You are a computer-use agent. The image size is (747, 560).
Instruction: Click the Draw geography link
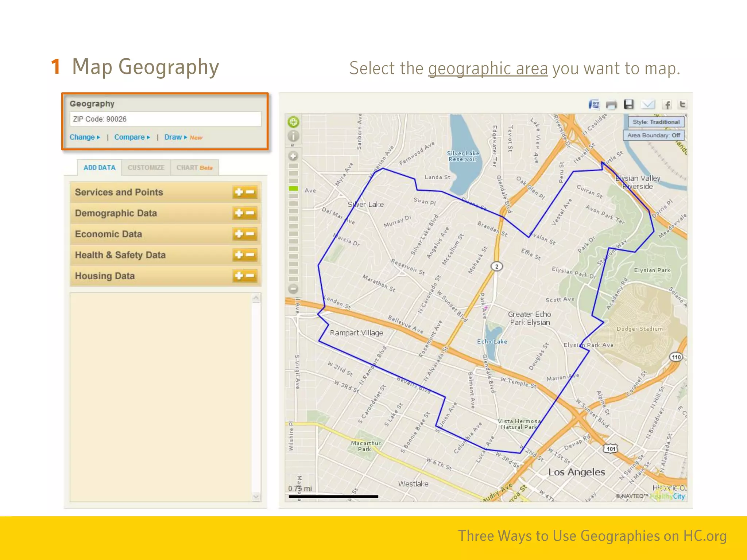click(175, 137)
